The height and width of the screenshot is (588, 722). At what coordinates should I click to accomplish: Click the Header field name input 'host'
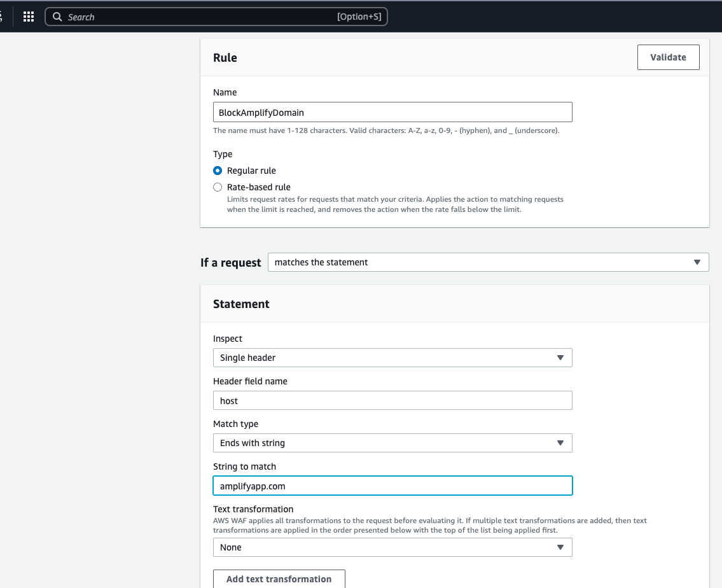[392, 401]
